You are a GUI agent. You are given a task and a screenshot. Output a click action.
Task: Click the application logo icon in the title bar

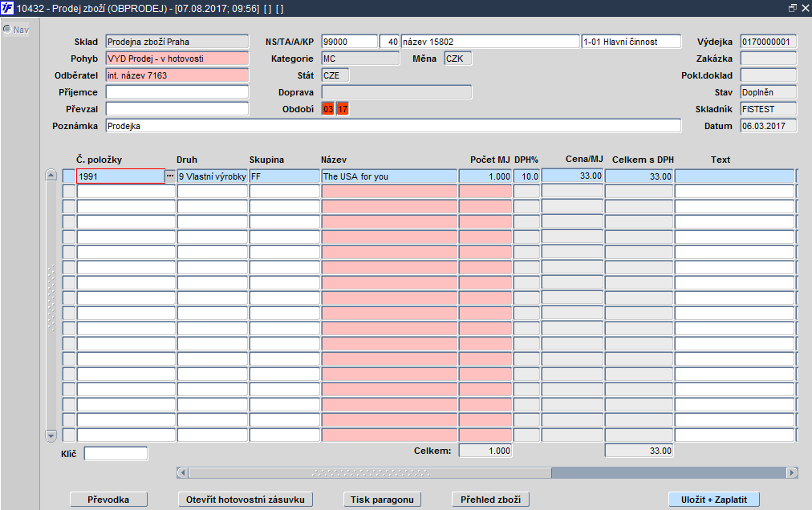click(7, 8)
